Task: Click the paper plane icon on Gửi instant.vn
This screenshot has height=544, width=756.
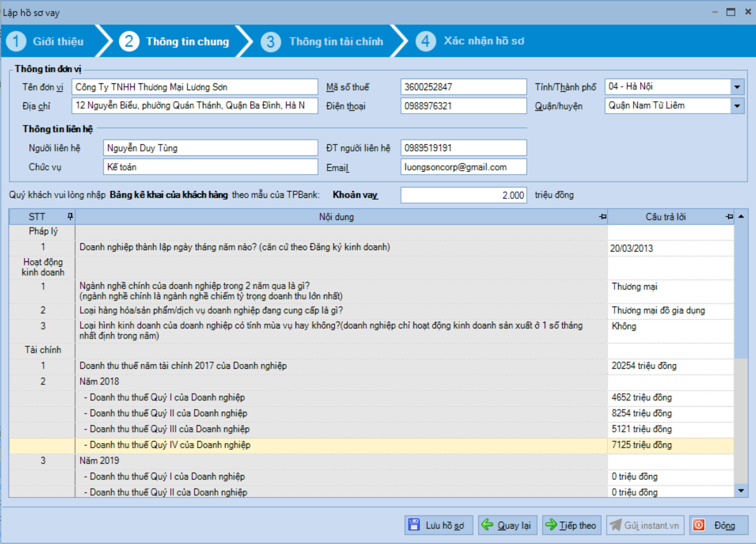Action: [615, 525]
